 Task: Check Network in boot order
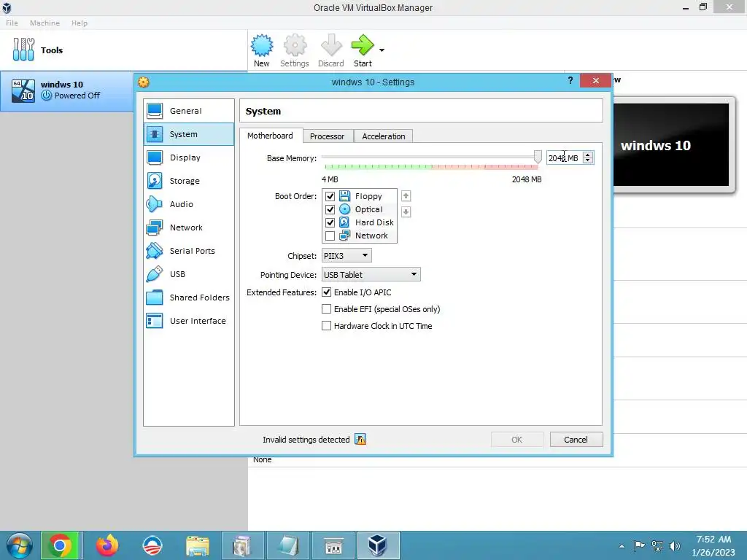coord(330,236)
